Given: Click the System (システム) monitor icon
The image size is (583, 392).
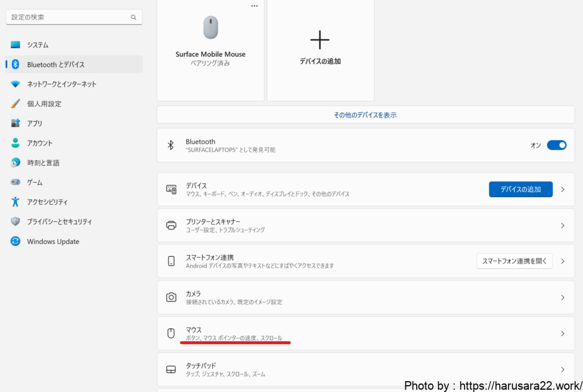Looking at the screenshot, I should point(15,45).
